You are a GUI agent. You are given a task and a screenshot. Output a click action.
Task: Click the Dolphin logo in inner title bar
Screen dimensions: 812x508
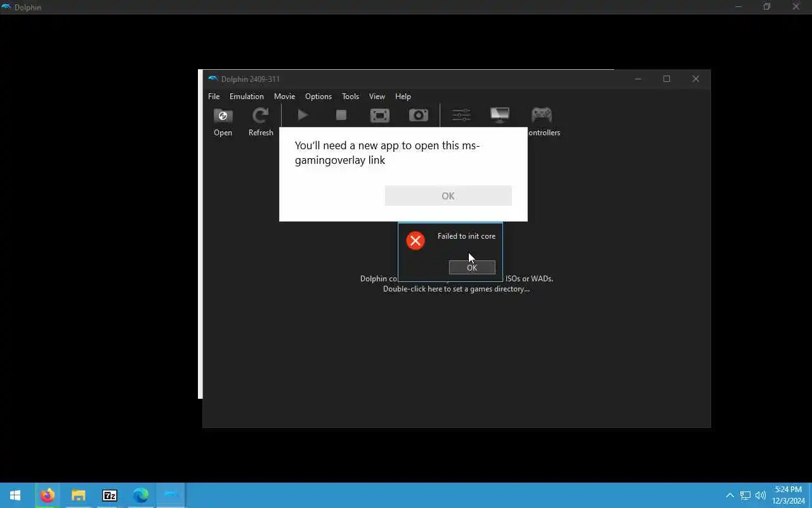click(x=213, y=79)
